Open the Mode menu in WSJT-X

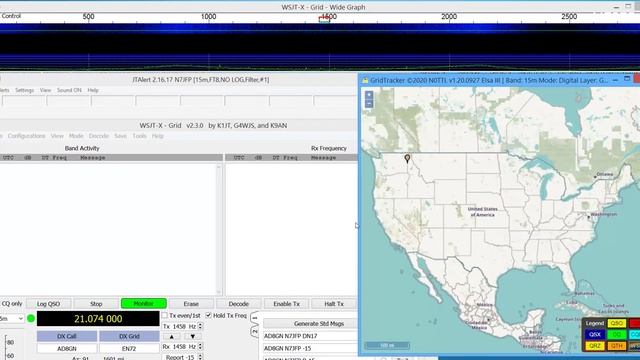point(76,136)
